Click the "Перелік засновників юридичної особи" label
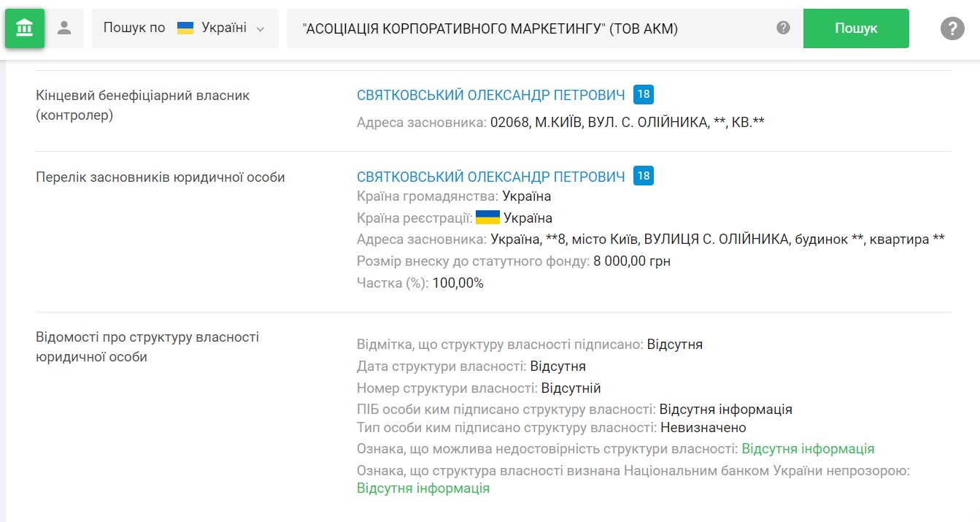 coord(160,177)
